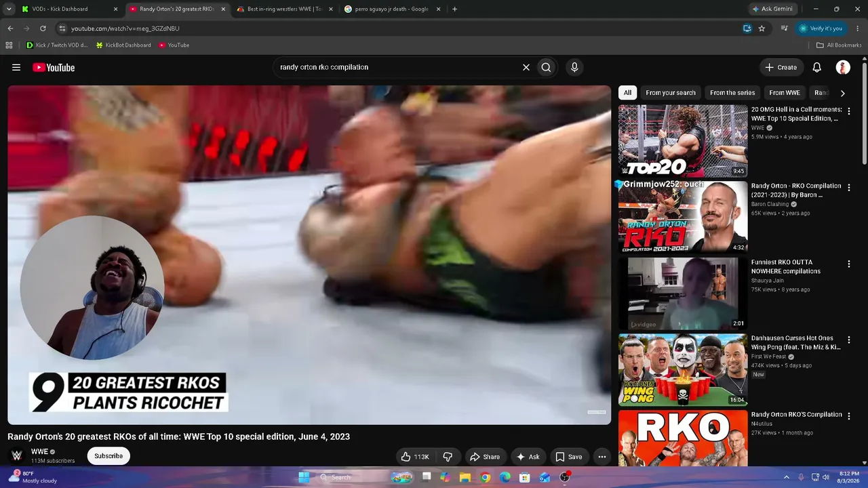
Task: Select the From WWE chip
Action: 785,93
